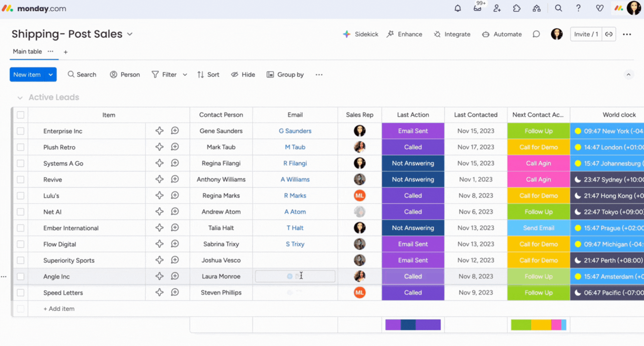
Task: Open the Sort options
Action: (208, 75)
